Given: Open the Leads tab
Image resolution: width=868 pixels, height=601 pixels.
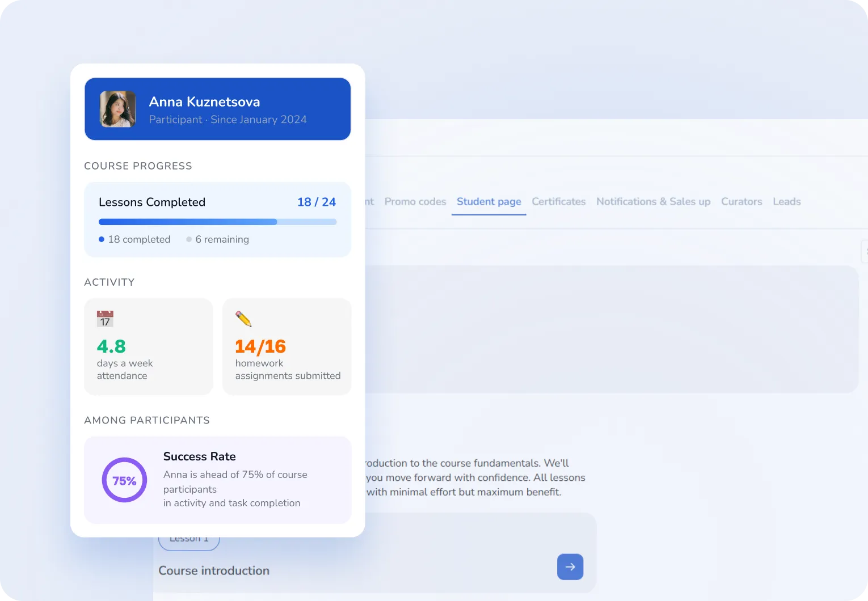Looking at the screenshot, I should coord(786,202).
